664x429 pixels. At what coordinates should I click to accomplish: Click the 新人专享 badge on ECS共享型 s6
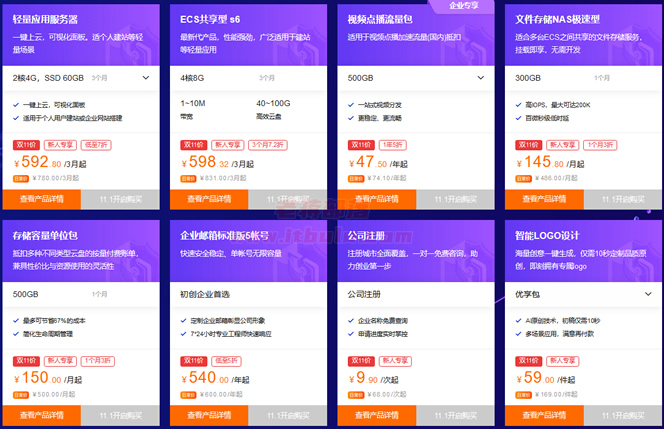tap(228, 145)
